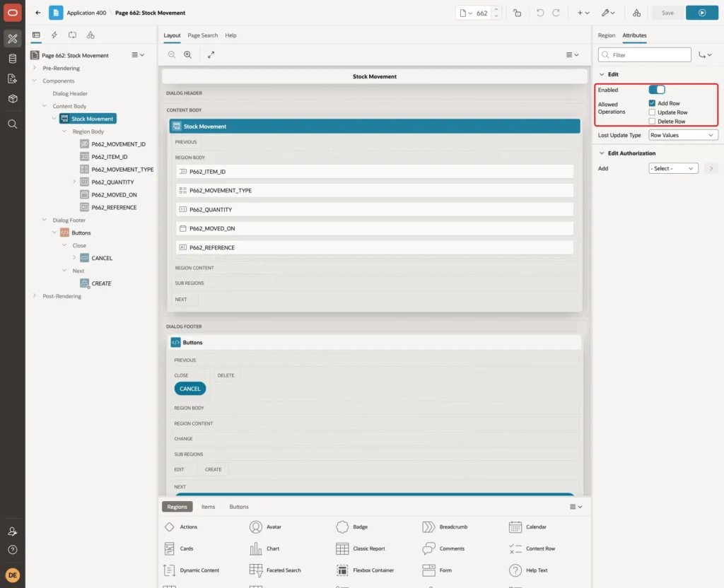
Task: Collapse the Edit Authorization section
Action: [x=602, y=153]
